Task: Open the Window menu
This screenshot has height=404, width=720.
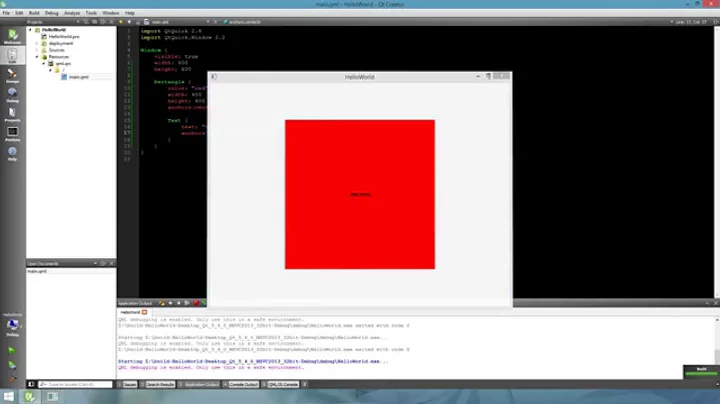Action: [111, 13]
